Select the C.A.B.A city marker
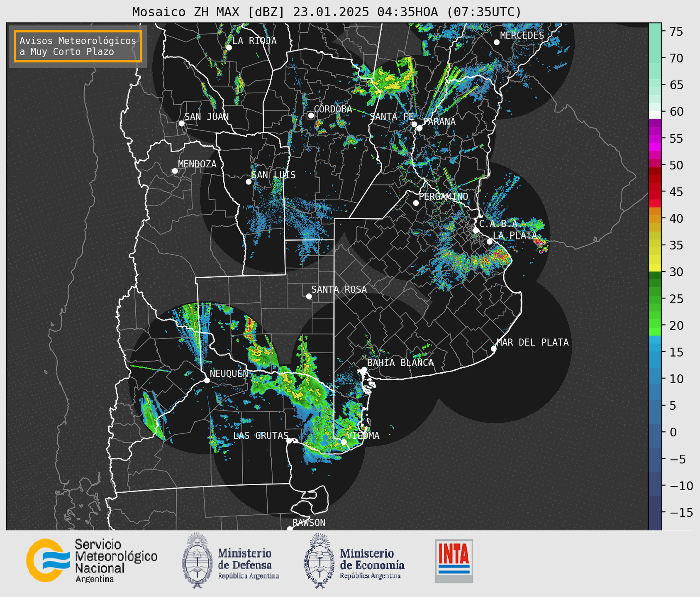Screen dimensions: 700x597 476,230
